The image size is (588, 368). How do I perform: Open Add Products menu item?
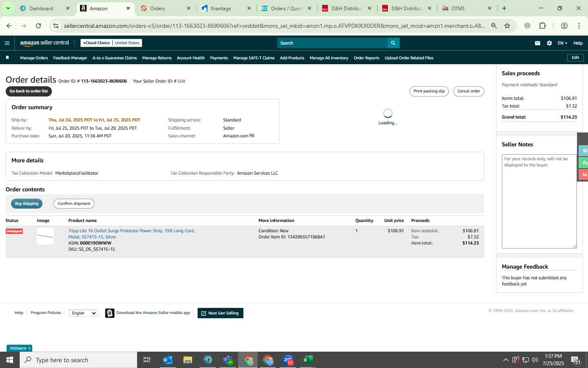point(292,58)
